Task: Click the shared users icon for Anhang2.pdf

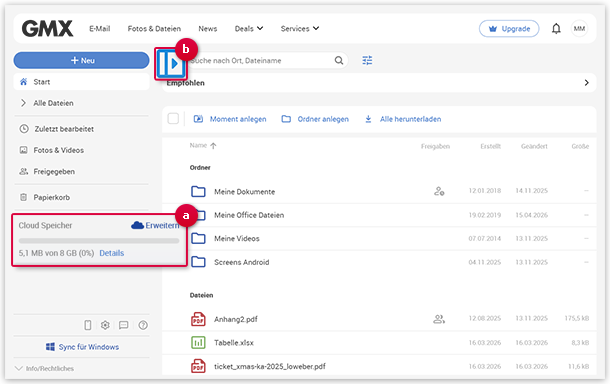Action: point(439,319)
